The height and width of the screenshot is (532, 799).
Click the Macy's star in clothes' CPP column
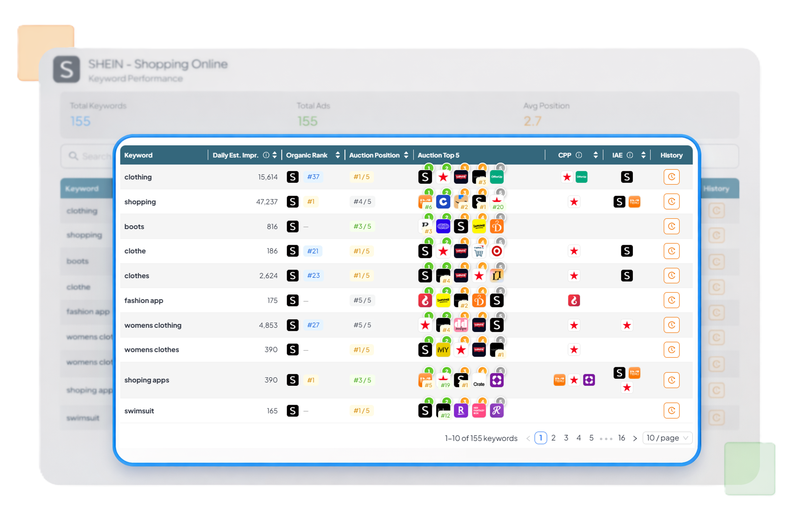click(x=574, y=276)
